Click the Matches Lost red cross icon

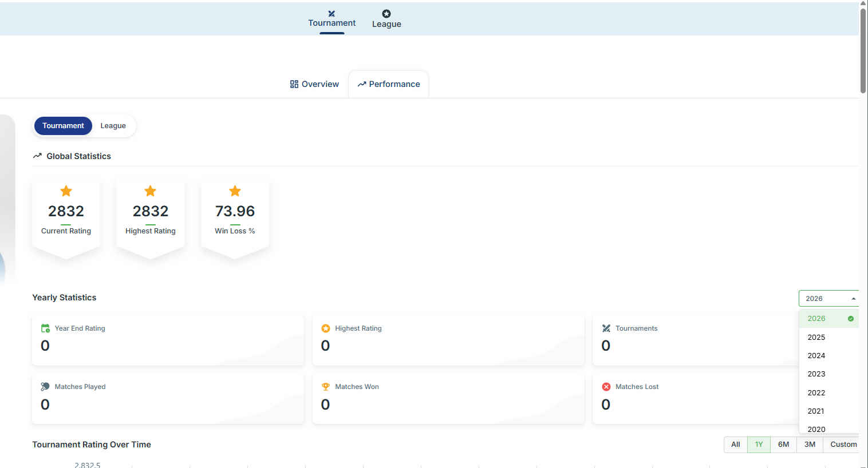click(x=606, y=387)
